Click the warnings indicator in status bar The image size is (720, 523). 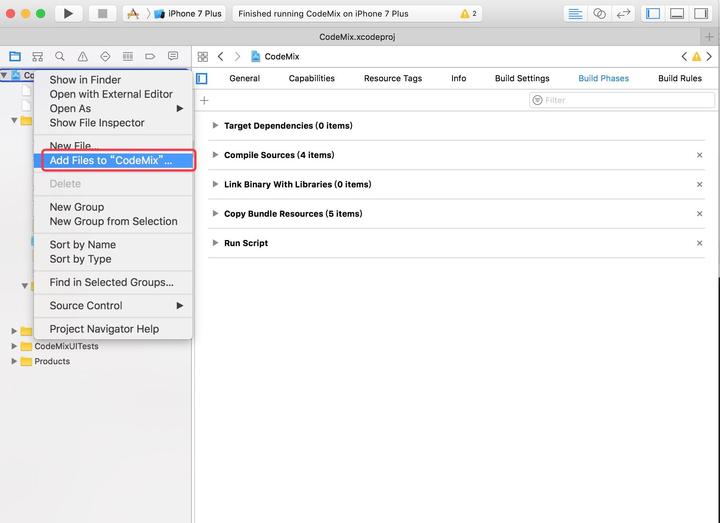click(468, 14)
